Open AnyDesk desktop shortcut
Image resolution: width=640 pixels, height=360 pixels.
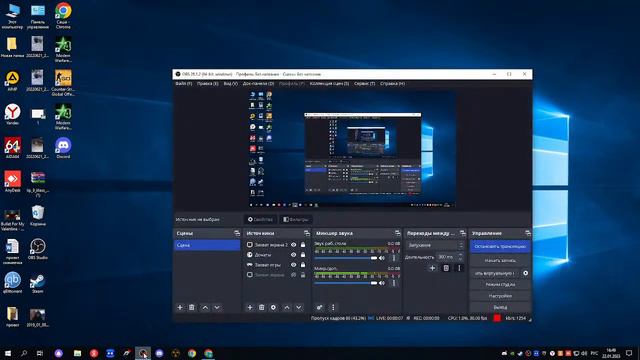[x=12, y=182]
